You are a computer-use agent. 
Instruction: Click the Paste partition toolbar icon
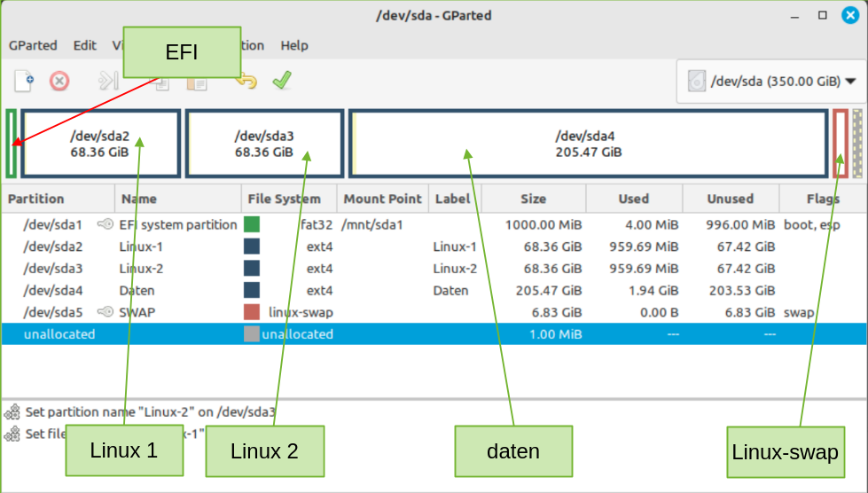pos(197,83)
